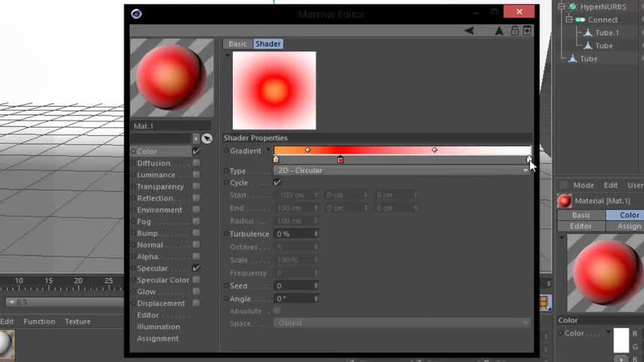The height and width of the screenshot is (362, 644).
Task: Toggle the lock icon in Material Editor
Action: [514, 31]
